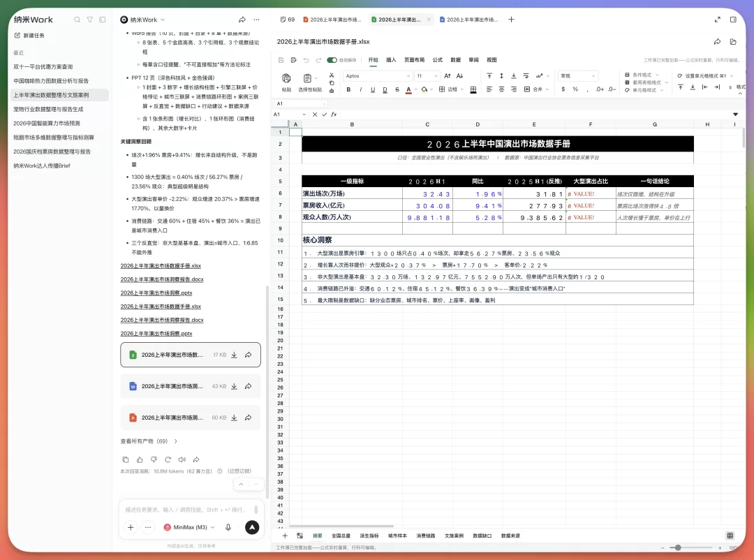754x560 pixels.
Task: Click the plus attachment button in chat input
Action: click(131, 527)
